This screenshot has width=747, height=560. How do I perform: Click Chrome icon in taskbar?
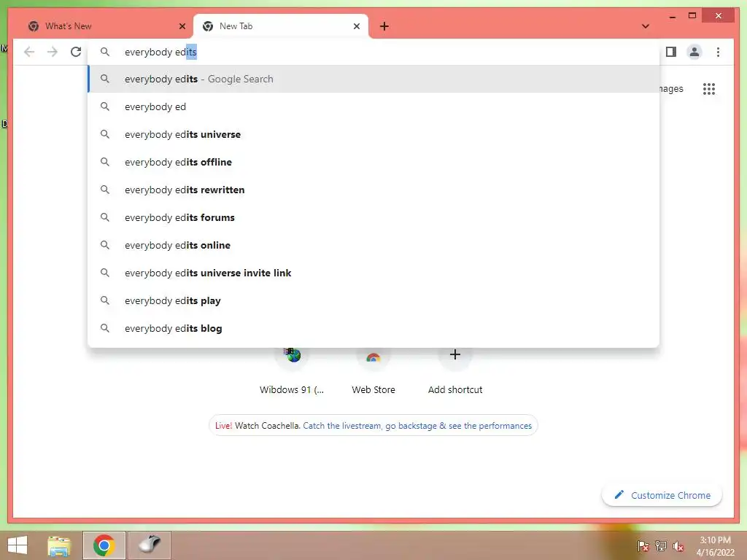[104, 545]
